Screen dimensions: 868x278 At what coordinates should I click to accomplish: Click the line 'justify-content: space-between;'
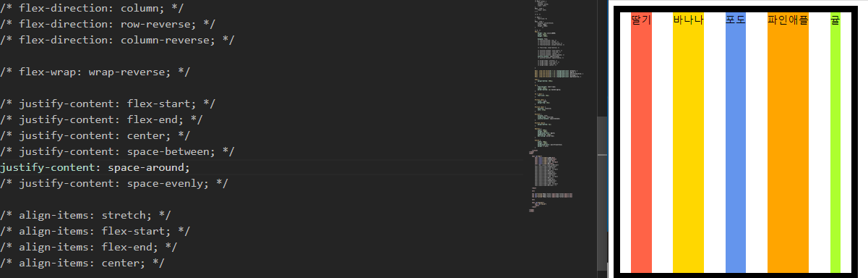point(117,151)
